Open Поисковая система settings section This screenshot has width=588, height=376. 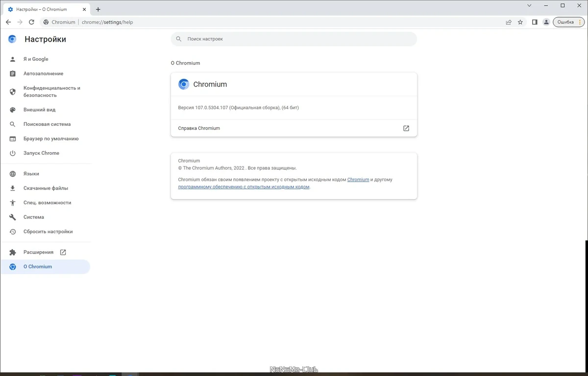pyautogui.click(x=45, y=124)
